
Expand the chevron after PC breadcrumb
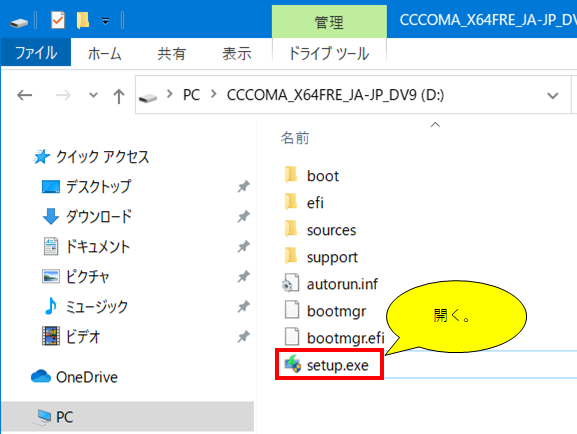213,94
